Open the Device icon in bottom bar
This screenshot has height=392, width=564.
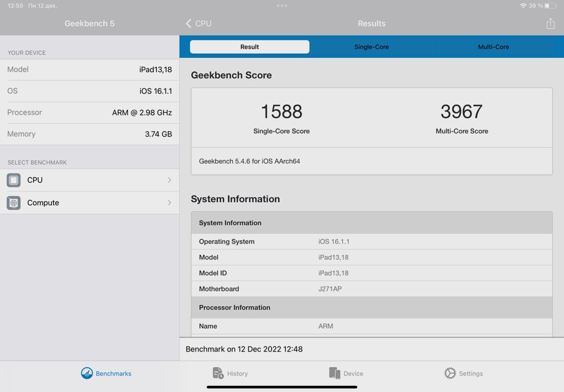(335, 373)
